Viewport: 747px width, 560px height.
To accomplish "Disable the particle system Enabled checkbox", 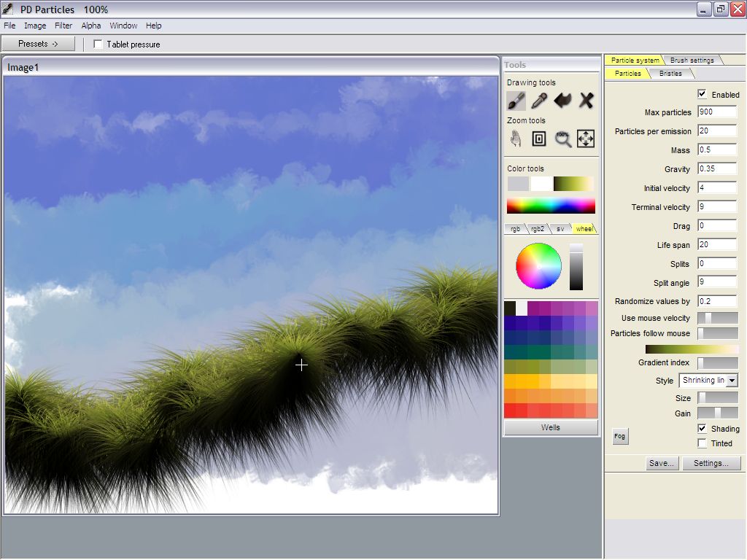I will 702,94.
